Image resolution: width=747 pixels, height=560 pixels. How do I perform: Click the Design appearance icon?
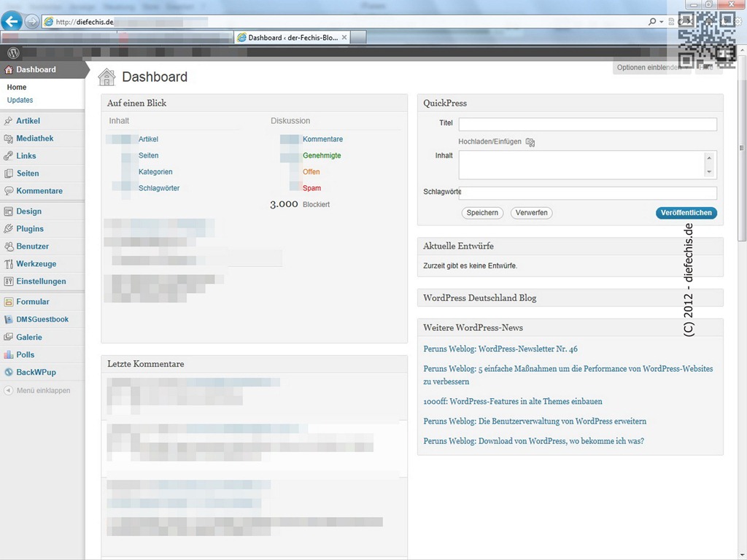(x=8, y=211)
